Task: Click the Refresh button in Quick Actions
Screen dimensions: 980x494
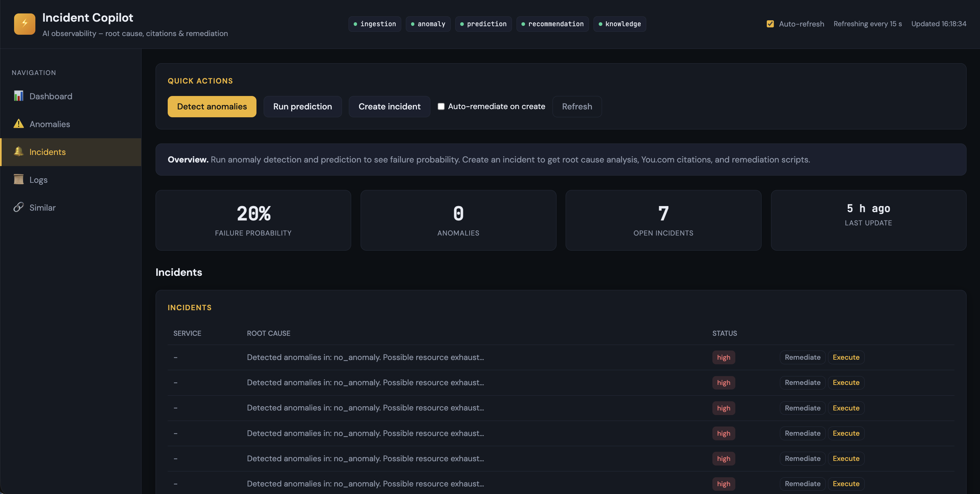Action: point(577,106)
